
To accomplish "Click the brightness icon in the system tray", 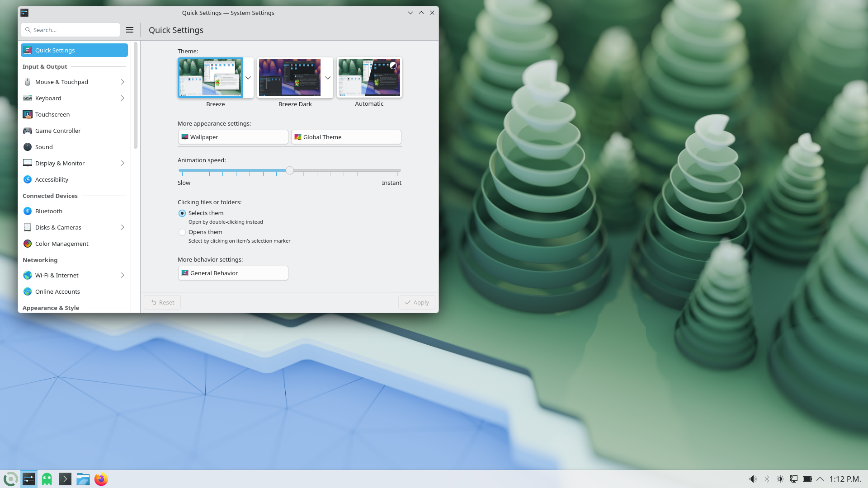I will [780, 479].
